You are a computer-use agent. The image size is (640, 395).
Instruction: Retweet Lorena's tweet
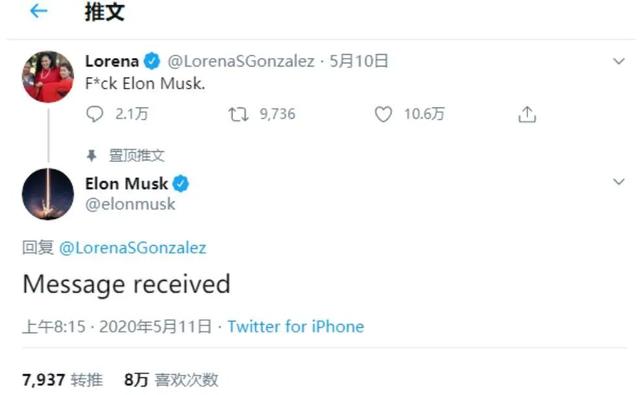point(238,114)
